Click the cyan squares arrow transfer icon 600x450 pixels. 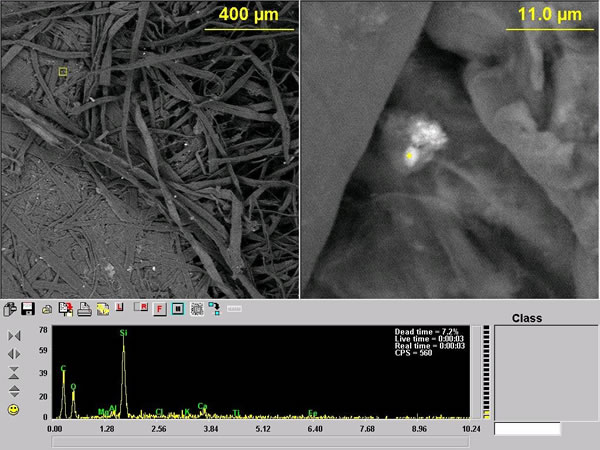pos(215,309)
